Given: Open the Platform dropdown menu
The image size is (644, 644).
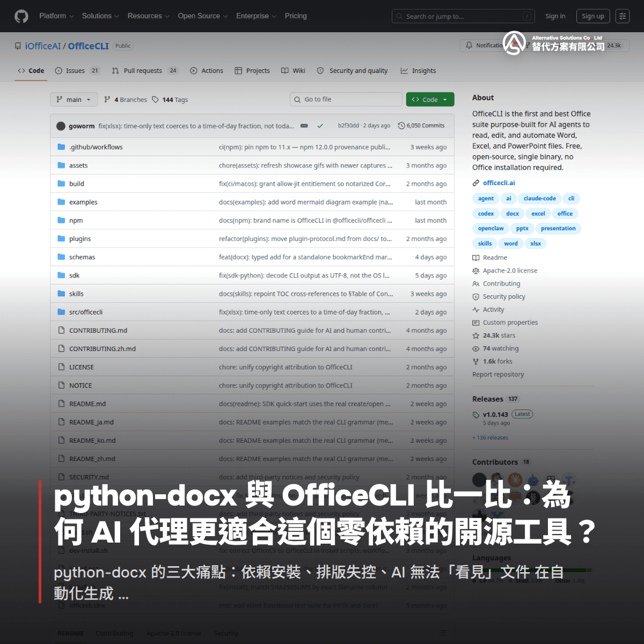Looking at the screenshot, I should (x=56, y=16).
